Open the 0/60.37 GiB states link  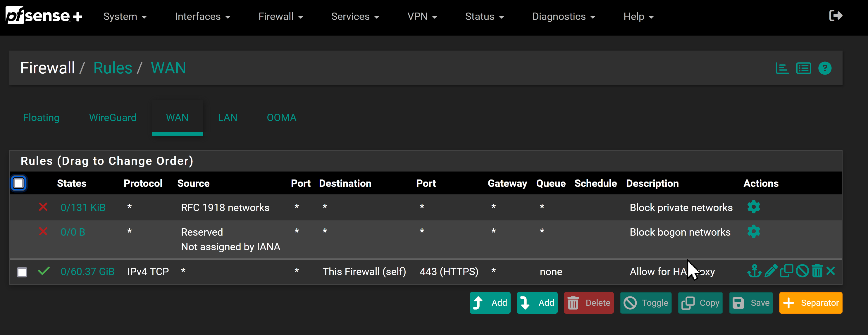click(87, 271)
